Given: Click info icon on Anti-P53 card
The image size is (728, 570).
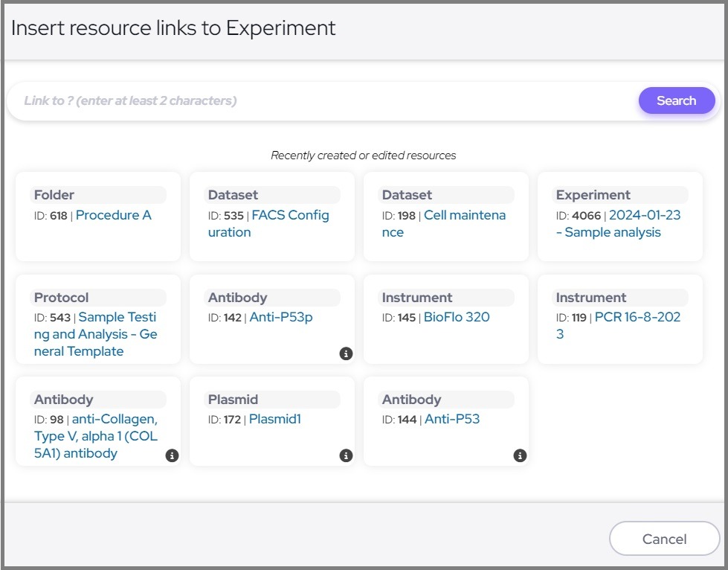Looking at the screenshot, I should point(520,455).
